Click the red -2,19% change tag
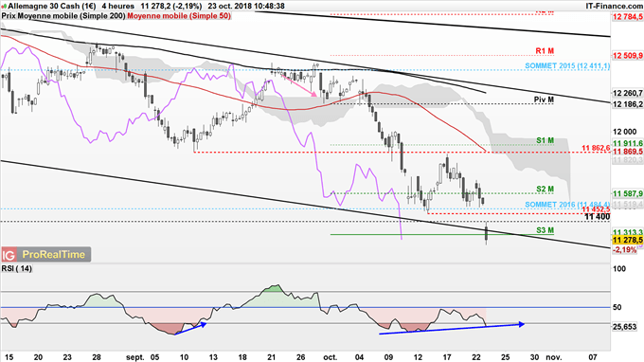The width and height of the screenshot is (644, 362). 624,249
